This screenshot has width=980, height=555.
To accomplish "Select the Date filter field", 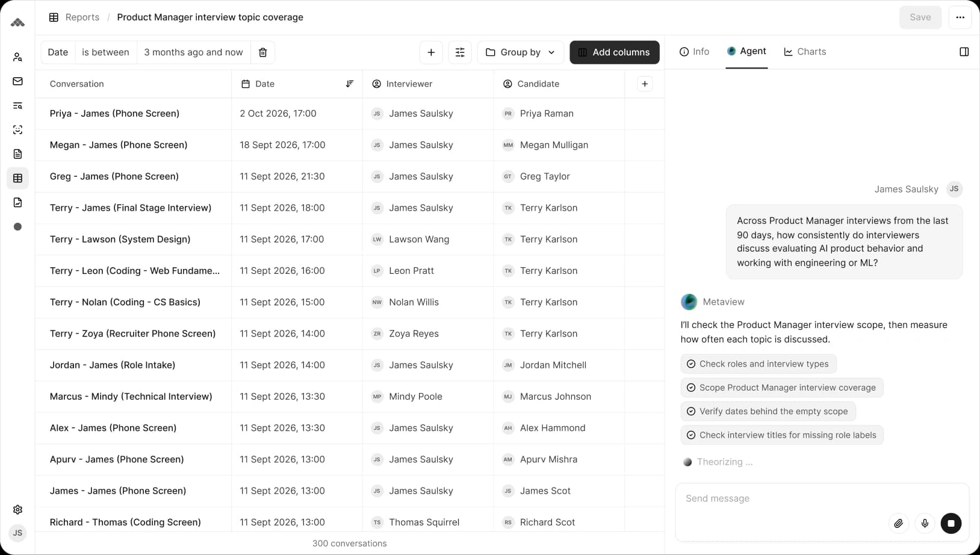I will coord(58,52).
